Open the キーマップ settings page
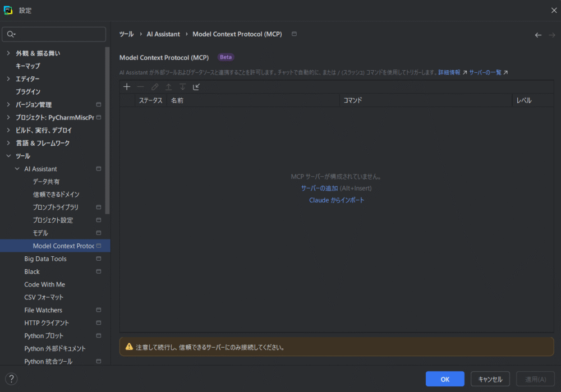This screenshot has height=392, width=561. (x=28, y=66)
